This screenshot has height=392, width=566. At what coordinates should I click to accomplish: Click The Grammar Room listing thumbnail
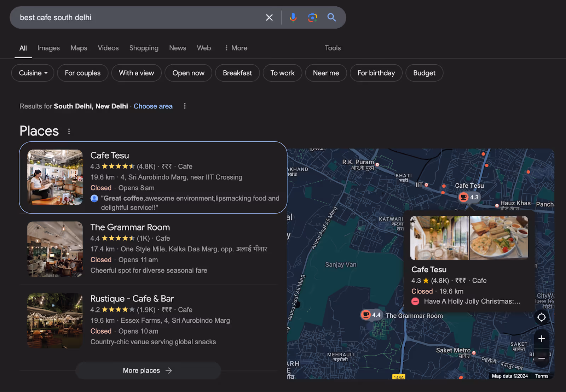tap(55, 249)
